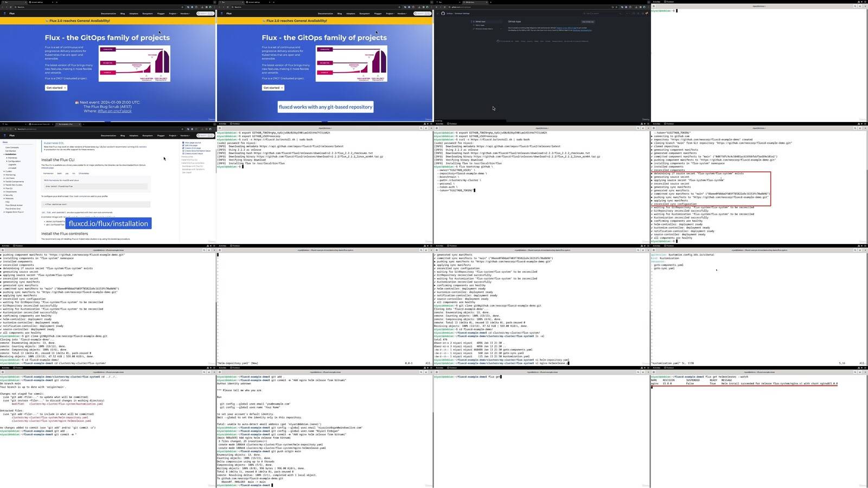Click Get started on homepage with Next event notice

56,88
